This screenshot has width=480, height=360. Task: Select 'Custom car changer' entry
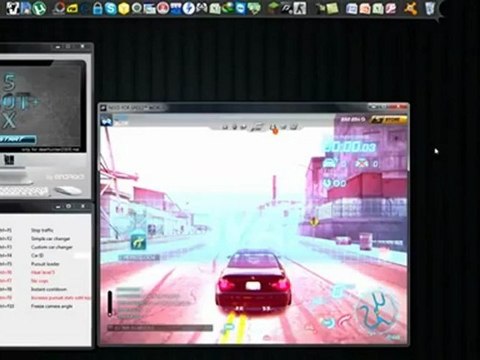(51, 247)
